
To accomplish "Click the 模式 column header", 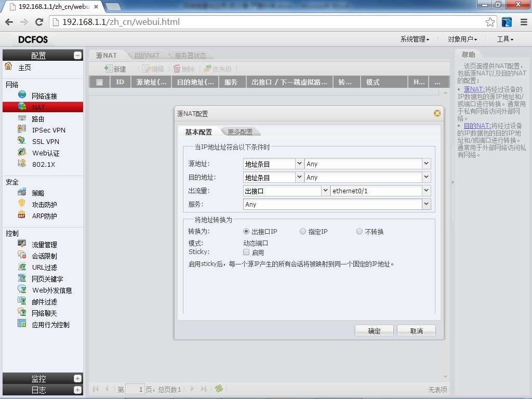I will pyautogui.click(x=384, y=82).
